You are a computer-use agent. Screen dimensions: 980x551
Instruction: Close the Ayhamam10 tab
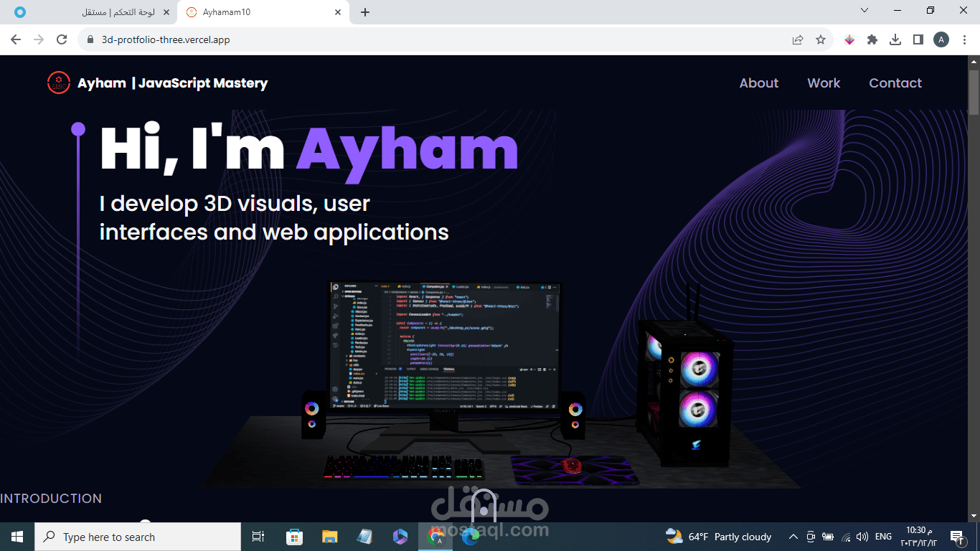click(338, 12)
